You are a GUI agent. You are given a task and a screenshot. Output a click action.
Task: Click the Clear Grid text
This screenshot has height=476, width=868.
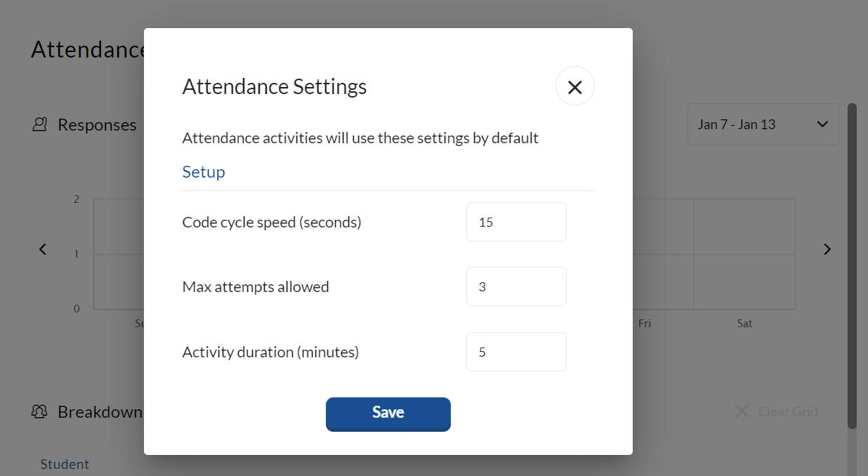tap(787, 411)
